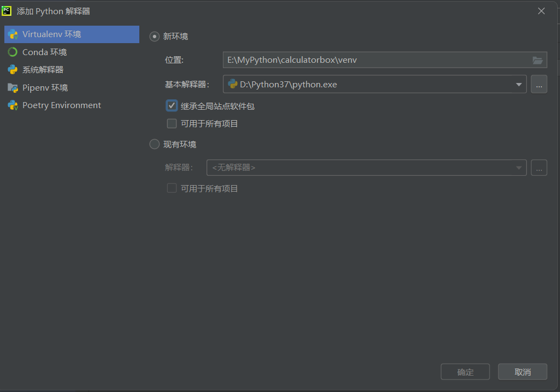Click python icon inside 基本解释器 combo box
Image resolution: width=560 pixels, height=392 pixels.
tap(233, 84)
